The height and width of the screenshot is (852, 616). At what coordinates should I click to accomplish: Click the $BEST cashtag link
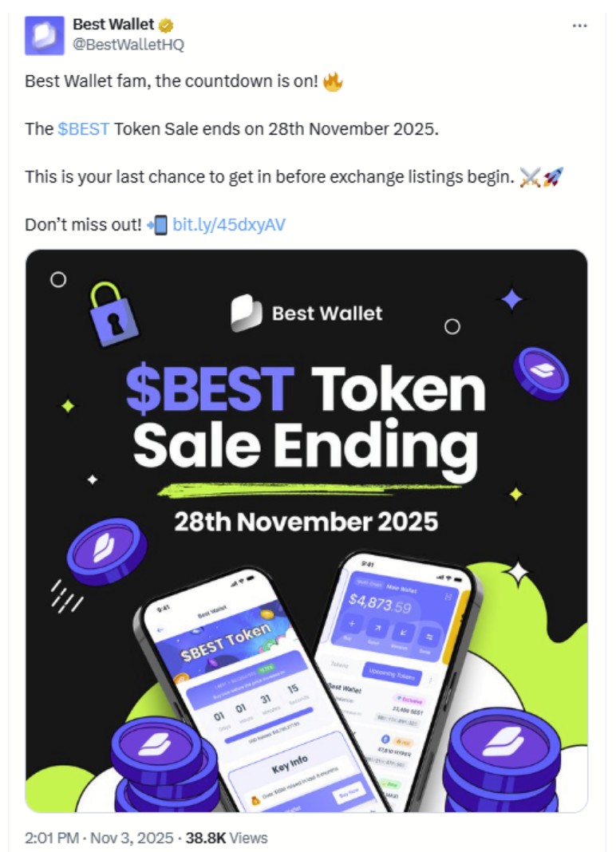coord(83,128)
